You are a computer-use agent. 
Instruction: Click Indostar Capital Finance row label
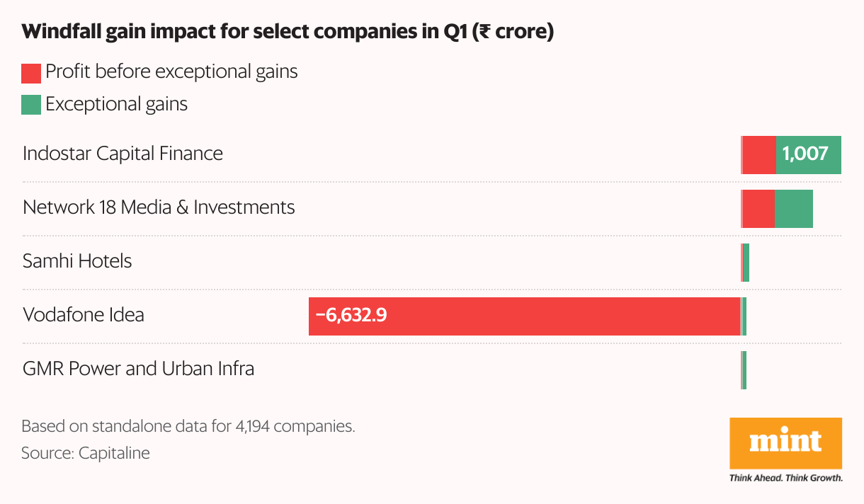pyautogui.click(x=123, y=154)
